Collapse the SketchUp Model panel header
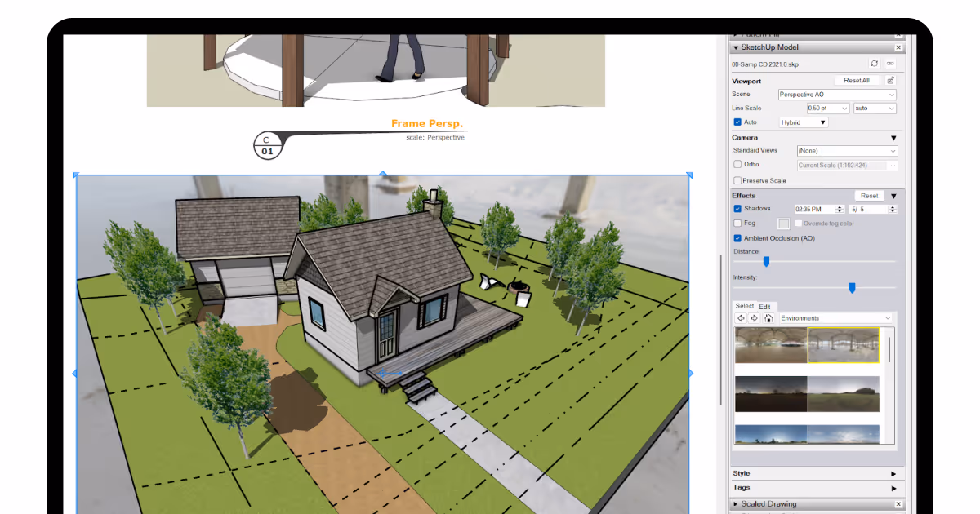This screenshot has height=514, width=980. pyautogui.click(x=736, y=48)
